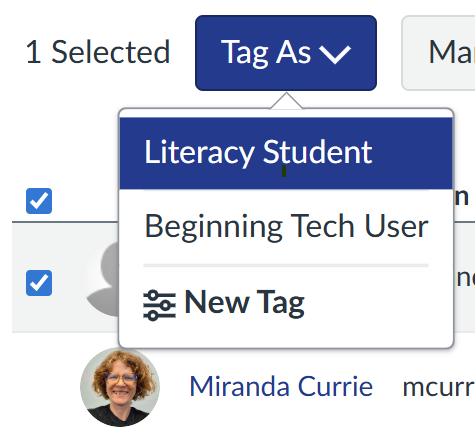Viewport: 475px width, 434px height.
Task: Click the sliders icon beside New Tag
Action: pos(159,305)
